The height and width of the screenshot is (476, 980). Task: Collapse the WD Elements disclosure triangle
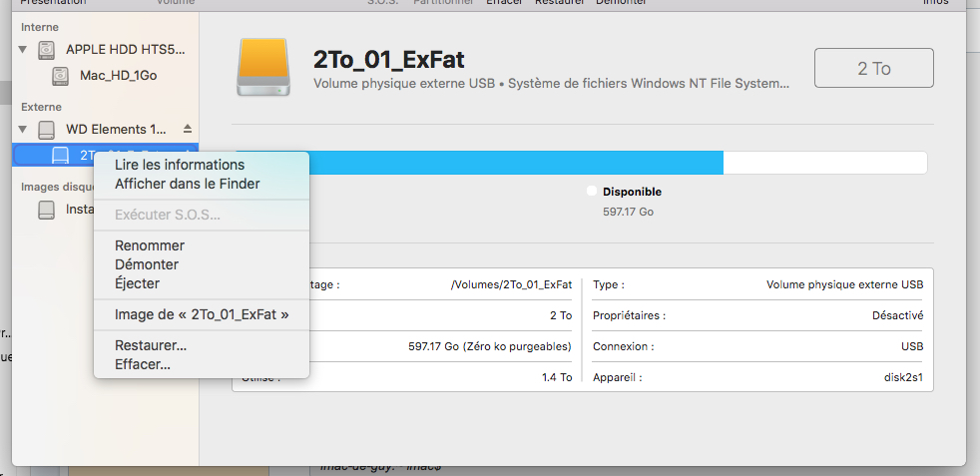pyautogui.click(x=23, y=130)
